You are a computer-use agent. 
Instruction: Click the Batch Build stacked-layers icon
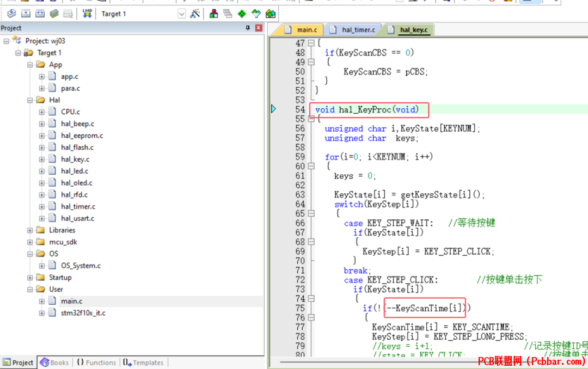coord(54,14)
